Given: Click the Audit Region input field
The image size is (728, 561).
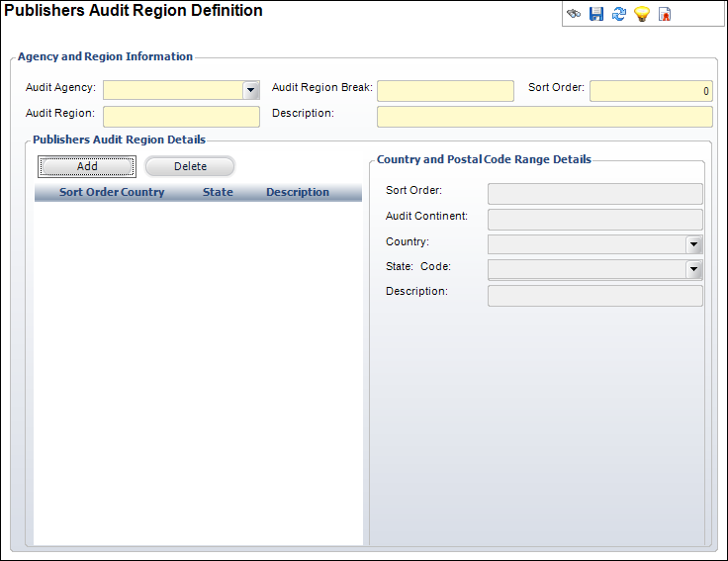Looking at the screenshot, I should coord(181,117).
